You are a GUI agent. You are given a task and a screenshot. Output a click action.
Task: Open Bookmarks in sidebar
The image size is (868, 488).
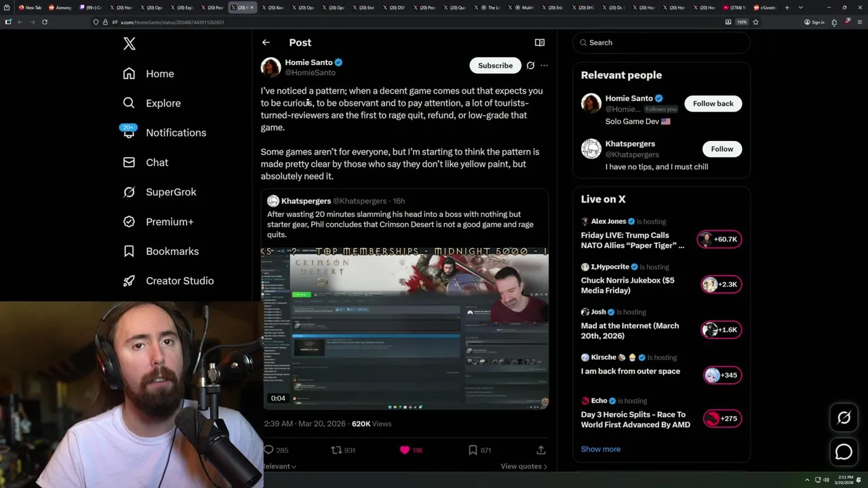pyautogui.click(x=161, y=251)
